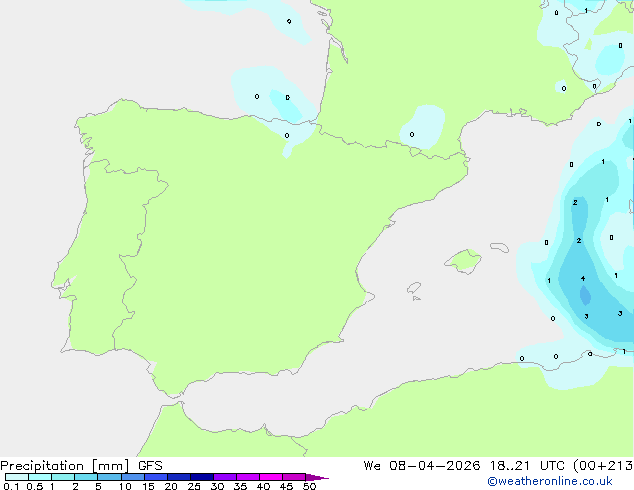This screenshot has width=634, height=490.
Task: Click the 45–50 mm legend color swatch
Action: [294, 477]
